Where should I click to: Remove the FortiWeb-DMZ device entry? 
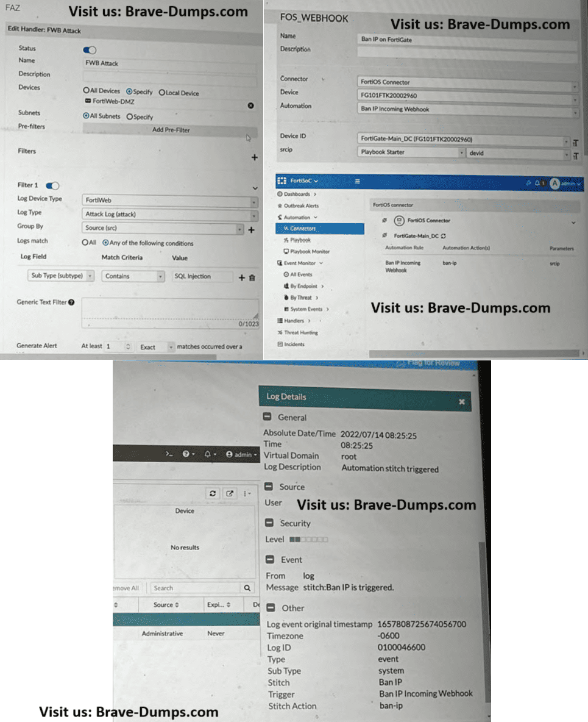pyautogui.click(x=250, y=105)
